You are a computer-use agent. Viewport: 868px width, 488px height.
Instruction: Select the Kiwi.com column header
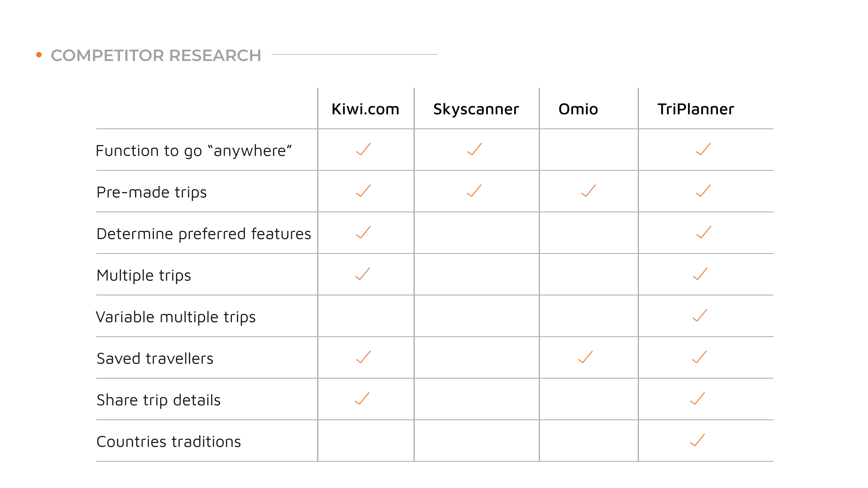tap(365, 109)
